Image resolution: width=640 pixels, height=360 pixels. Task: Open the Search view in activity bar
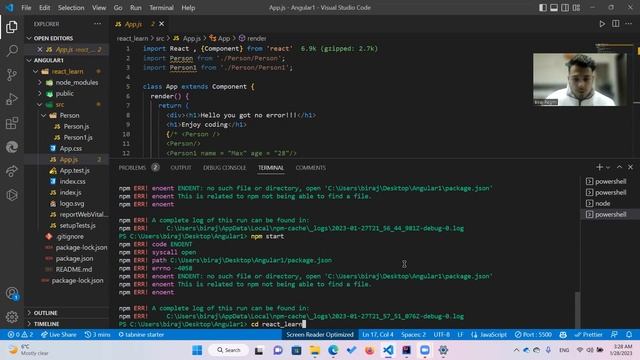point(12,51)
